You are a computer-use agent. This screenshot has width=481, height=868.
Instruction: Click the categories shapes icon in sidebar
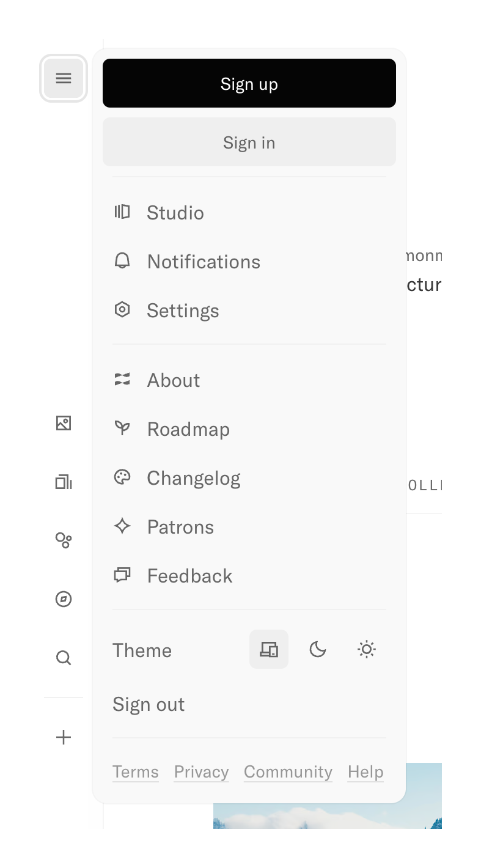(64, 540)
